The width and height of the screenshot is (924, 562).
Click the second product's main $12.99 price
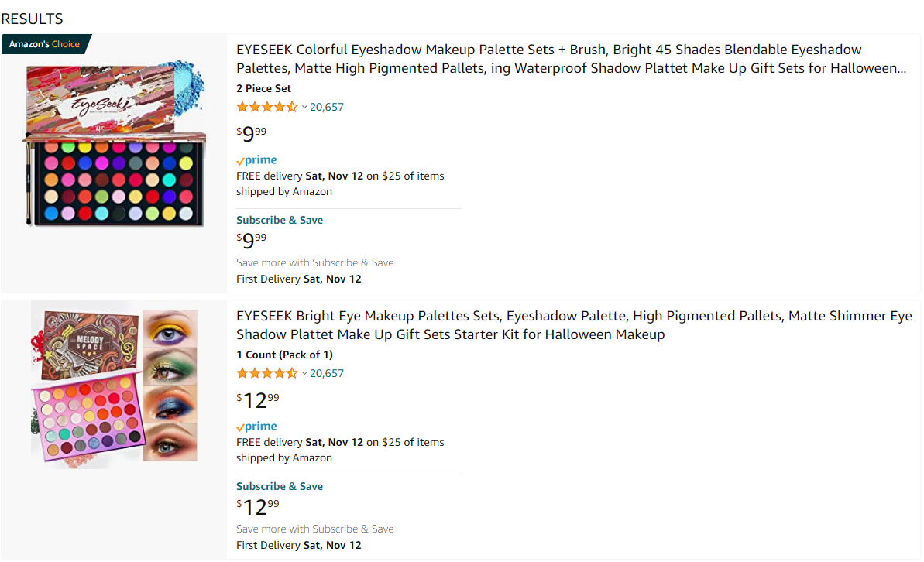pos(258,400)
